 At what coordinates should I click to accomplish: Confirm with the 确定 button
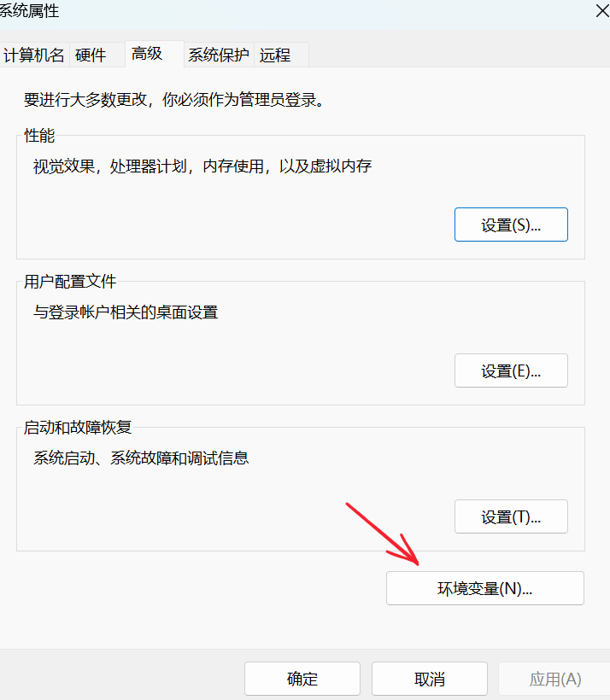[x=302, y=680]
